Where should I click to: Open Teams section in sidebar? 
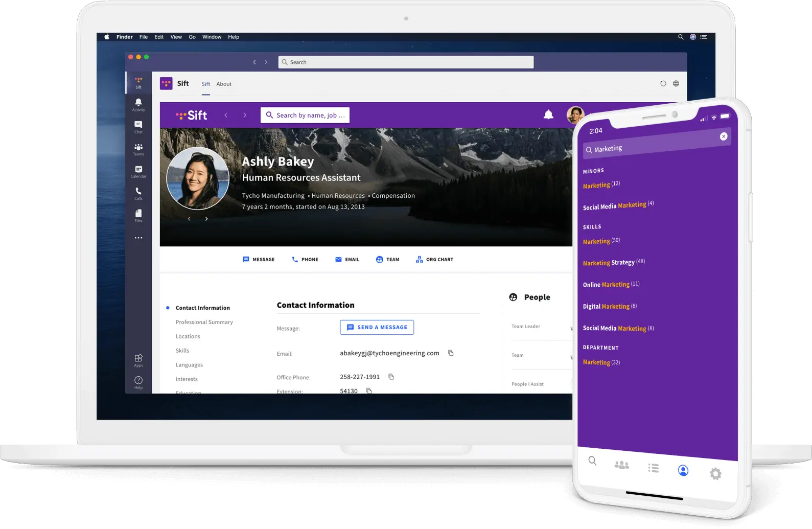point(138,149)
